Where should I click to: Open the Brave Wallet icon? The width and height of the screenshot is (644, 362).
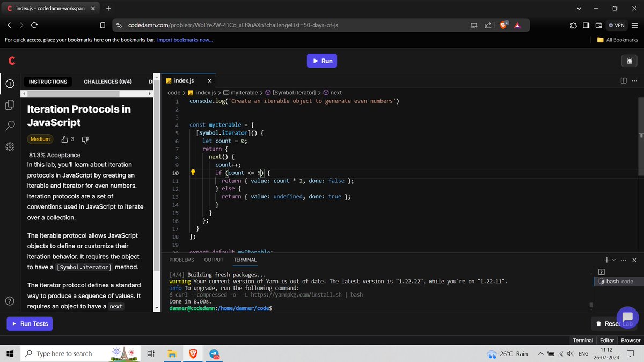point(598,25)
